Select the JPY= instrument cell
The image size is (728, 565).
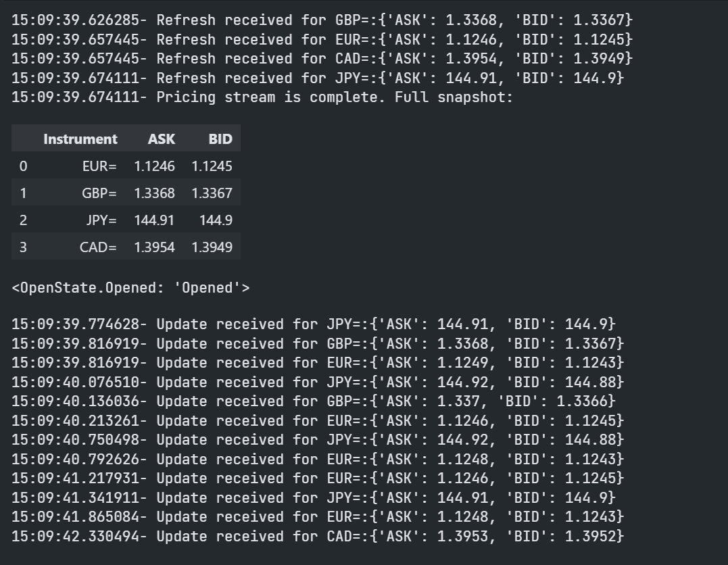pos(101,220)
